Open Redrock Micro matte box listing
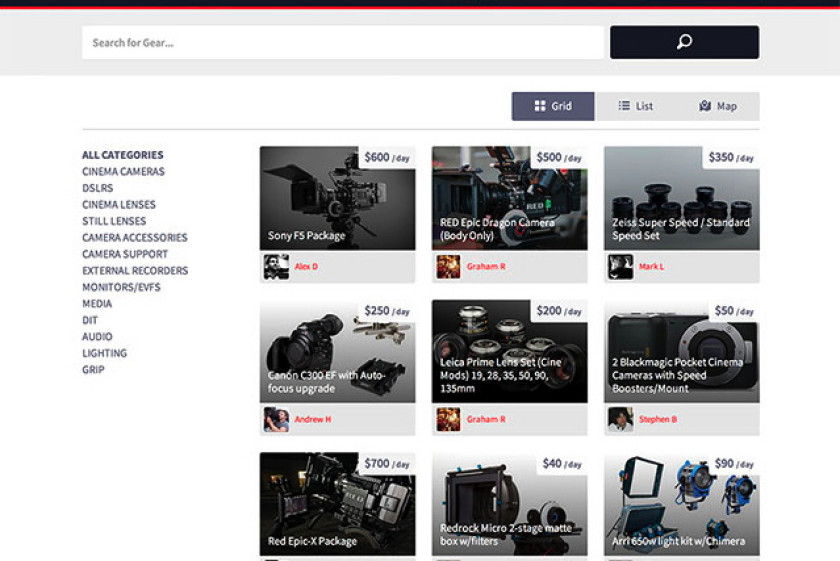 [509, 504]
